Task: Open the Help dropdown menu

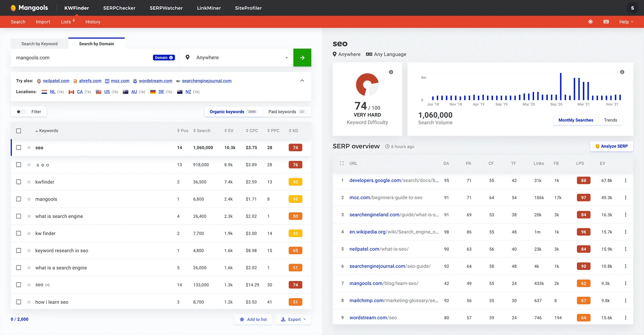Action: 625,21
